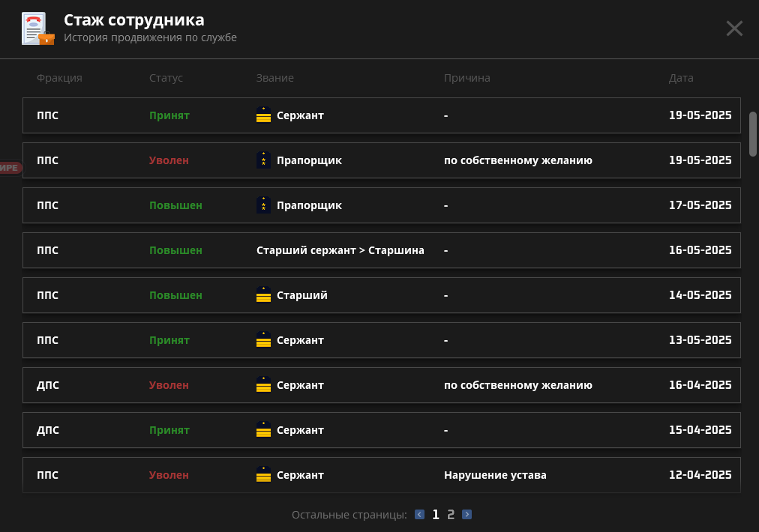
Task: Go to previous page with left arrow
Action: tap(419, 515)
